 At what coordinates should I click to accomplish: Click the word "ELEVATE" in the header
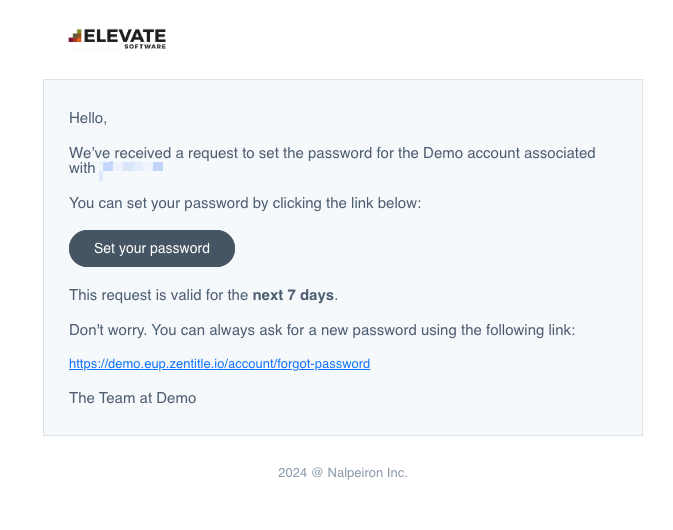pyautogui.click(x=125, y=36)
